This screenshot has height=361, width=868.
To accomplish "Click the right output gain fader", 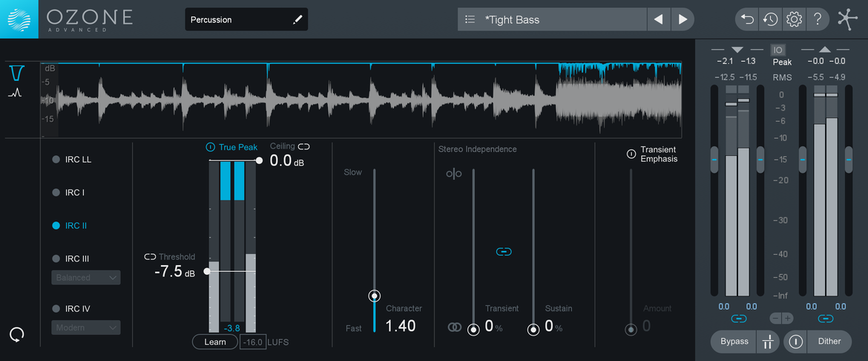I will point(849,160).
